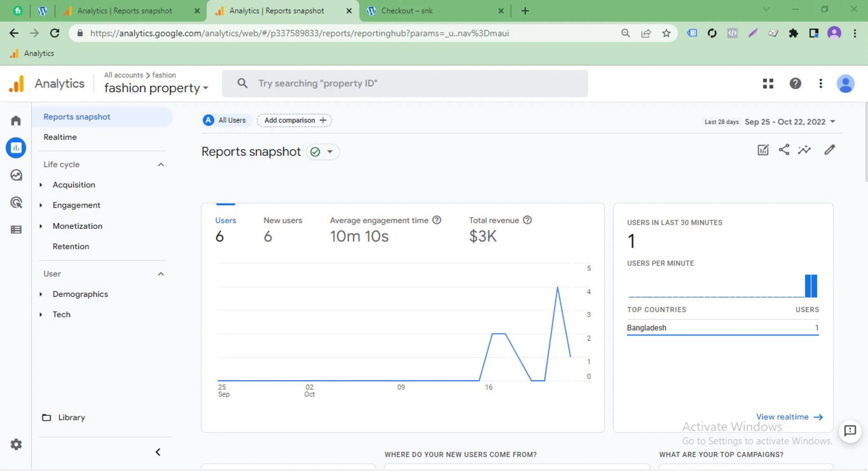Screen dimensions: 868x471
Task: Reload the current page
Action: point(55,33)
